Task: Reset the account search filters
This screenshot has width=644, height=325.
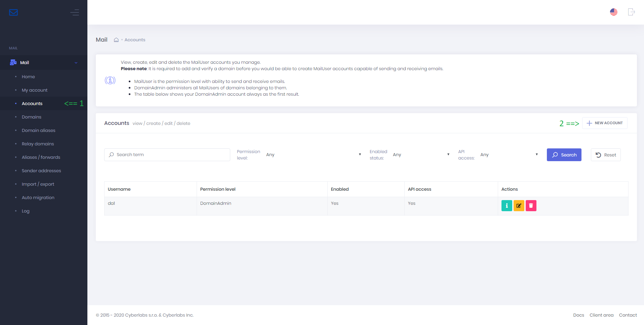Action: (x=606, y=155)
